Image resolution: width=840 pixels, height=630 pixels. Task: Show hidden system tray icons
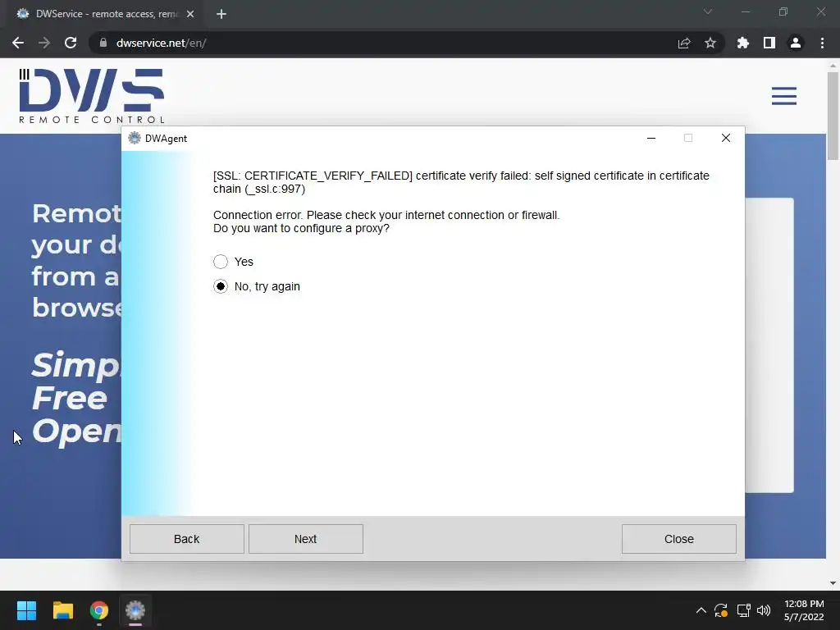point(701,610)
